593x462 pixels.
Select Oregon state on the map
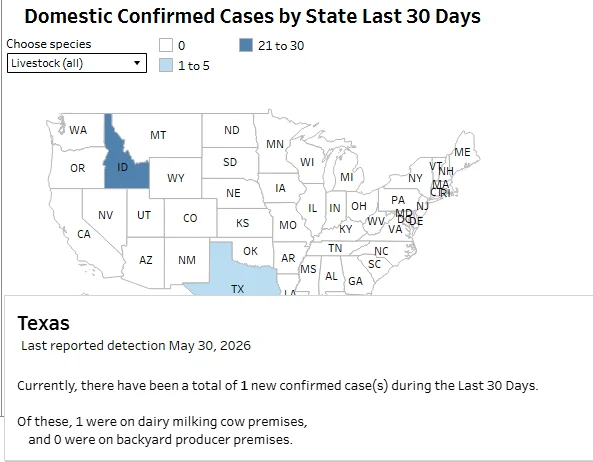pyautogui.click(x=78, y=168)
